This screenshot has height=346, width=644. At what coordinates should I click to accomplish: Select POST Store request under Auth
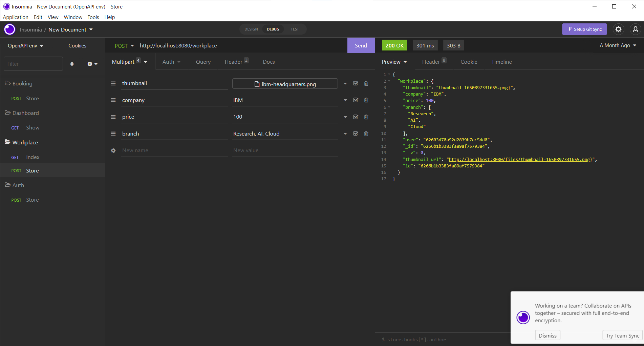[x=52, y=200]
